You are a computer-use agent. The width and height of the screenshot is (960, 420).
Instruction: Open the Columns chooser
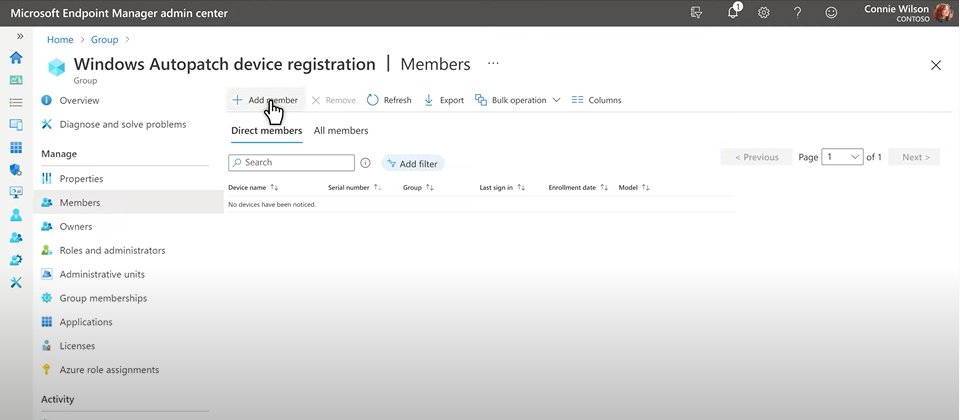(596, 100)
